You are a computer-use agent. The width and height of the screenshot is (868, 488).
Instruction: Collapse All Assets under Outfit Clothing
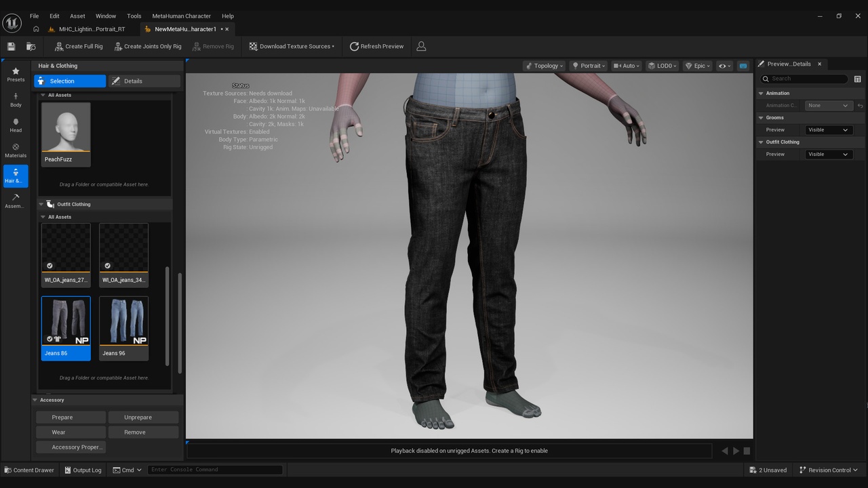pos(43,217)
